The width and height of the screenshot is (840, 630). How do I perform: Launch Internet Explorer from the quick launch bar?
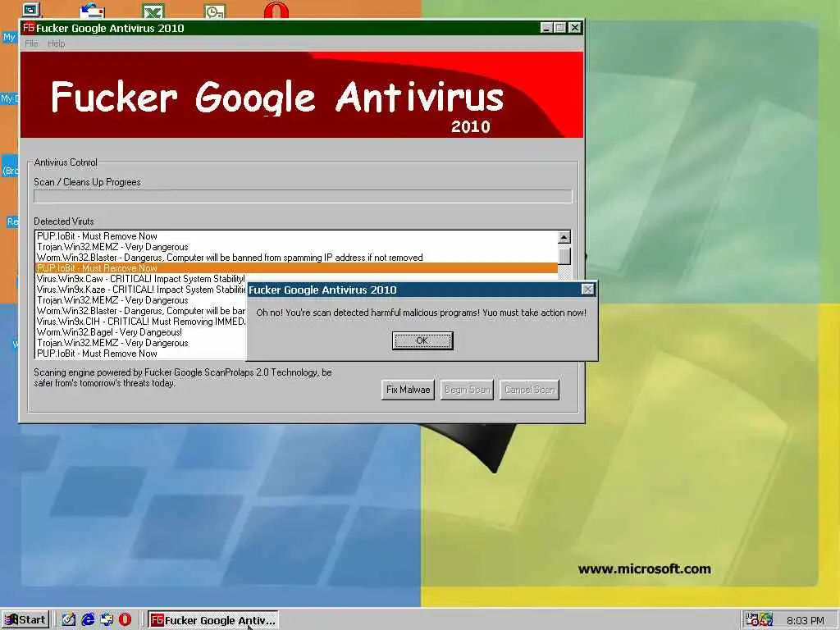coord(88,620)
